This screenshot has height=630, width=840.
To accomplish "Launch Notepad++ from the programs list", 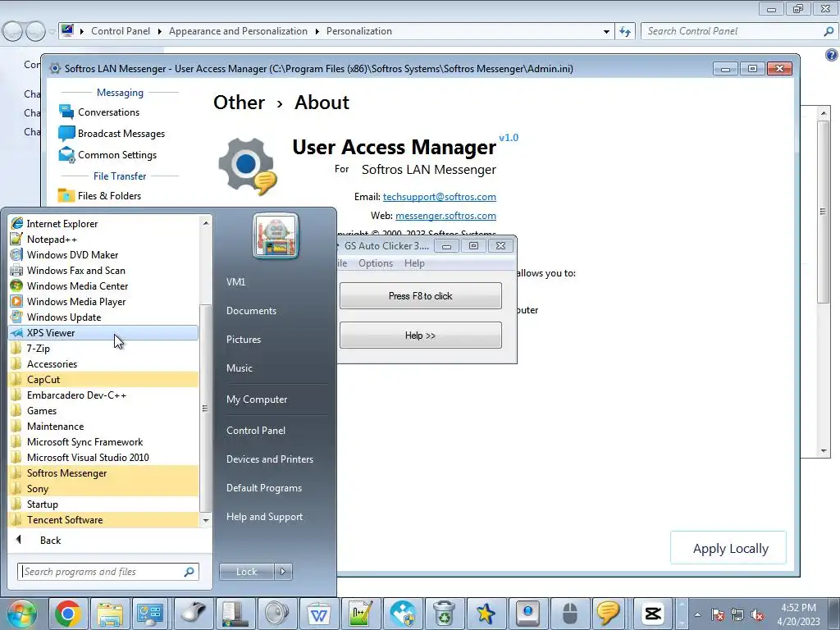I will point(103,240).
